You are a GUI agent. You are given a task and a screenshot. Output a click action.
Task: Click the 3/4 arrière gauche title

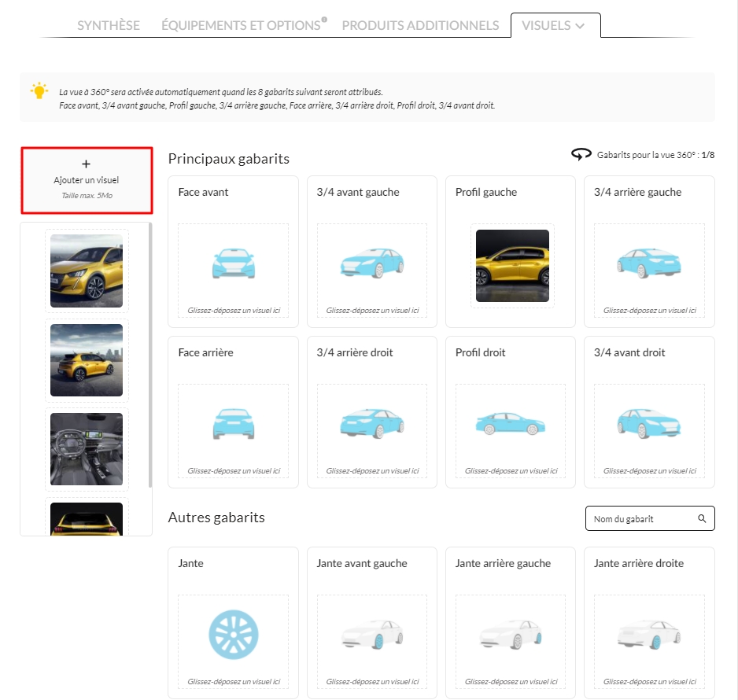[638, 192]
